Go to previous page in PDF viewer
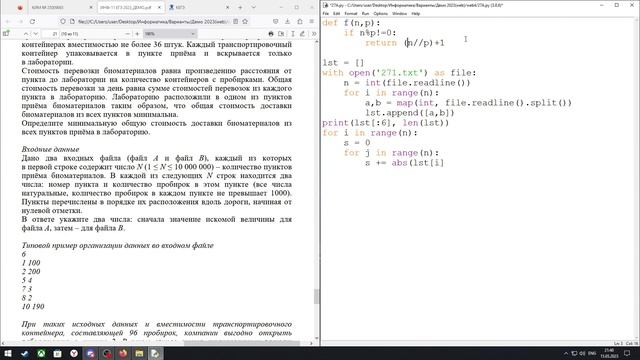 pyautogui.click(x=26, y=33)
